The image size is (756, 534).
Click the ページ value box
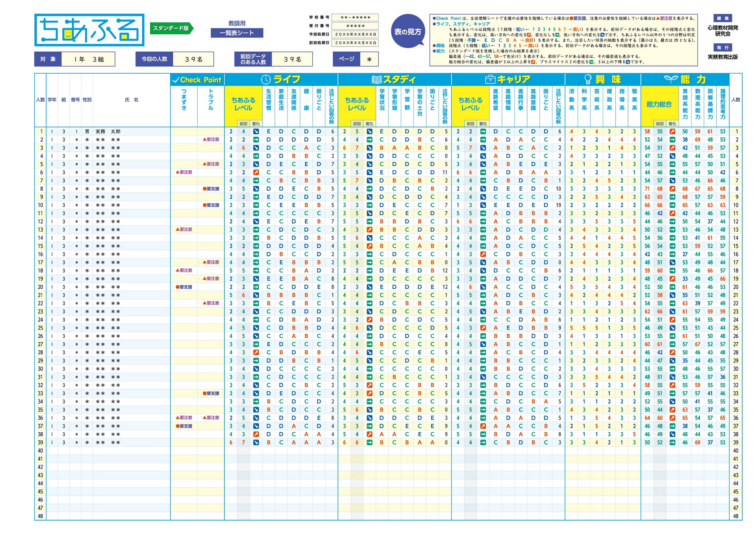tap(369, 60)
